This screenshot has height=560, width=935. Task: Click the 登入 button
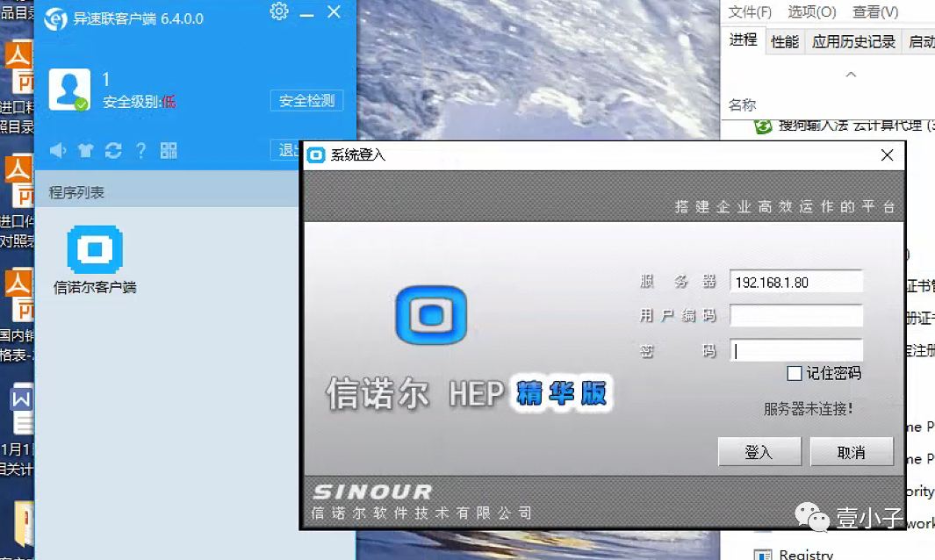[759, 452]
